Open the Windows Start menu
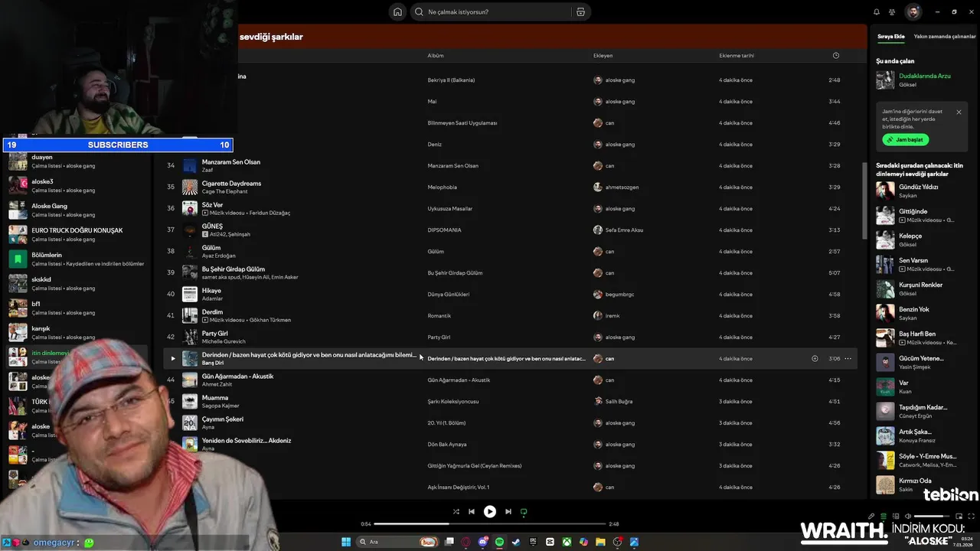The image size is (980, 551). (346, 542)
